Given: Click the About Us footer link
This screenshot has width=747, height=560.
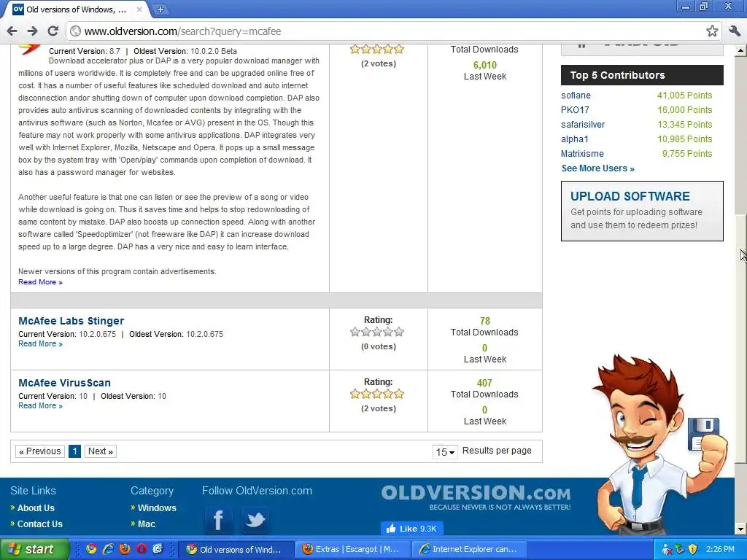Looking at the screenshot, I should pyautogui.click(x=36, y=508).
